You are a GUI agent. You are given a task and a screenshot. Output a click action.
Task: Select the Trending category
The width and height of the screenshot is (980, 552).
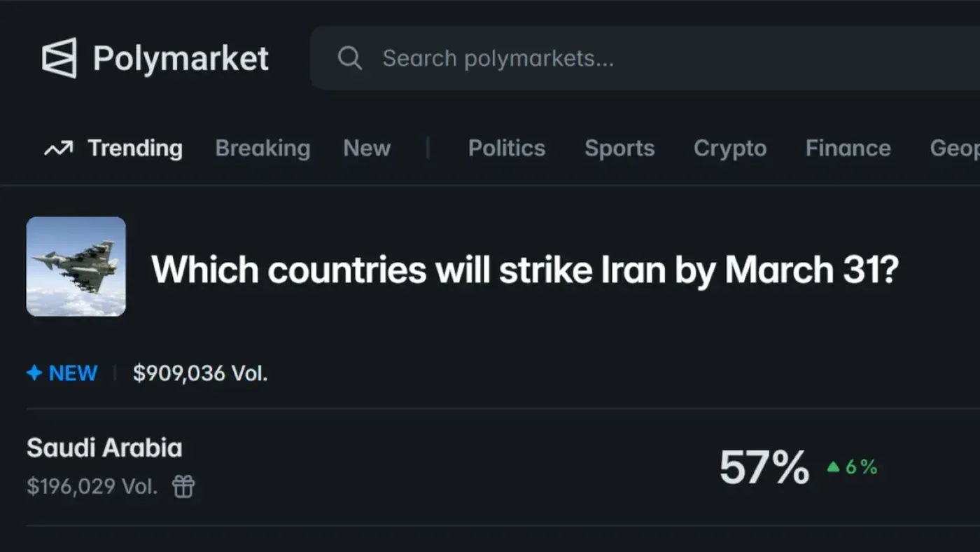[134, 148]
